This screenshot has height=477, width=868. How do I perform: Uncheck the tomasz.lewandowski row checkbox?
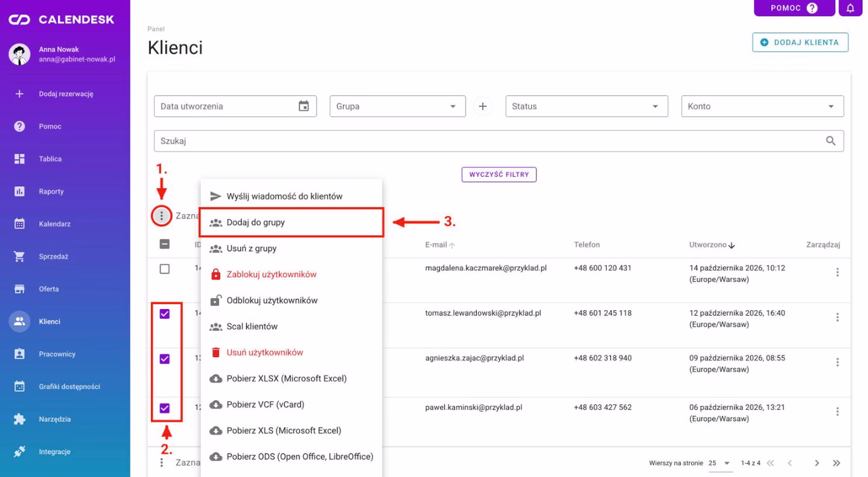point(164,314)
